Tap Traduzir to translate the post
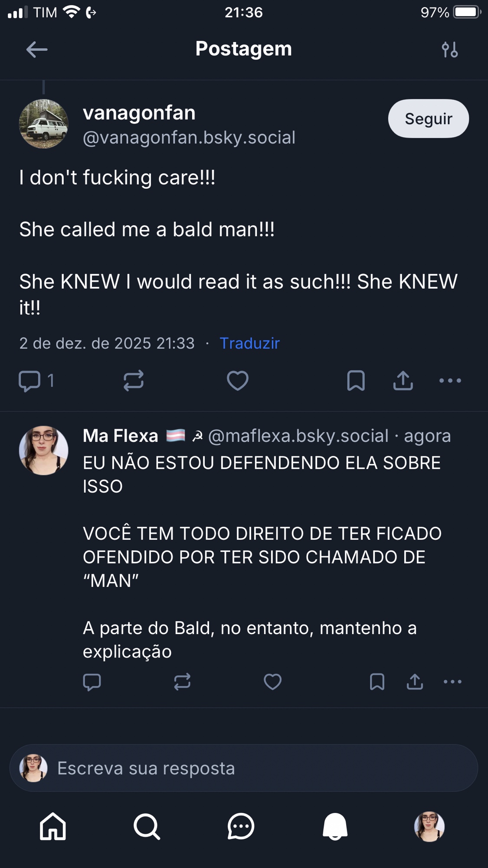 (x=249, y=343)
